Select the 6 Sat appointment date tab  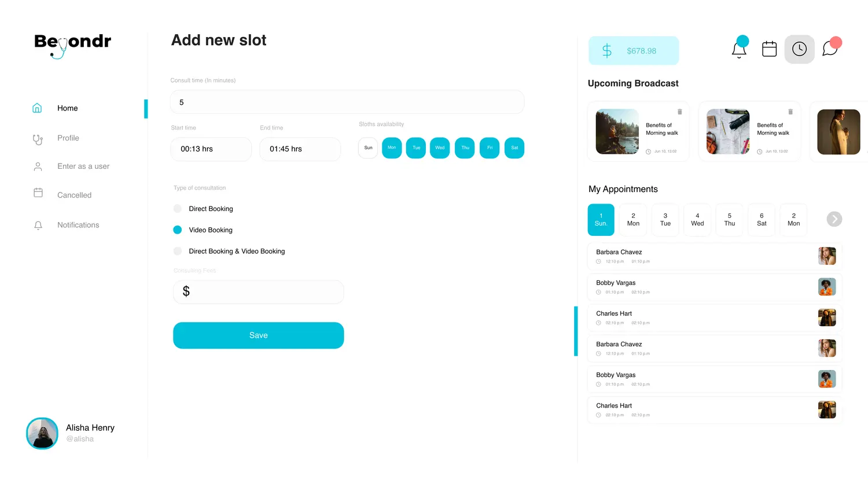pos(762,220)
